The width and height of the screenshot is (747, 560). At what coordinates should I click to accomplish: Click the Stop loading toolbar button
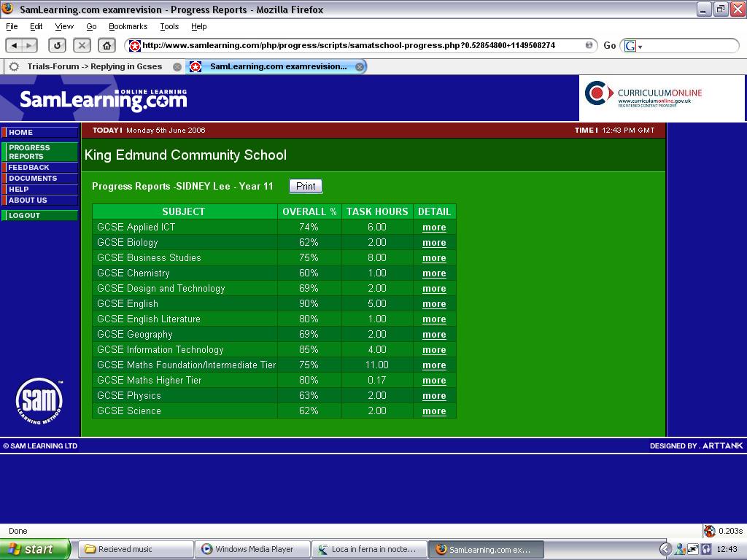pos(82,46)
